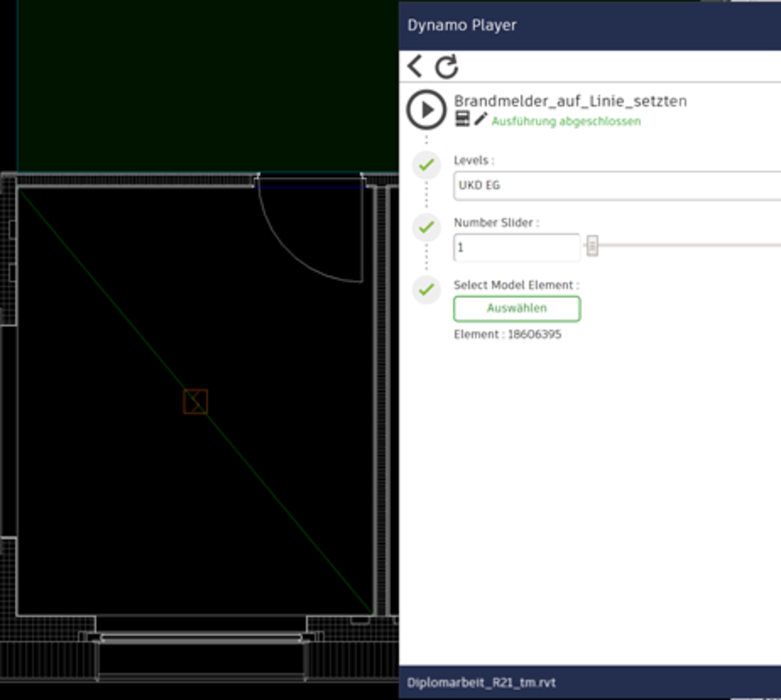The width and height of the screenshot is (781, 700).
Task: Click the green checkmark beside Levels
Action: pos(426,165)
